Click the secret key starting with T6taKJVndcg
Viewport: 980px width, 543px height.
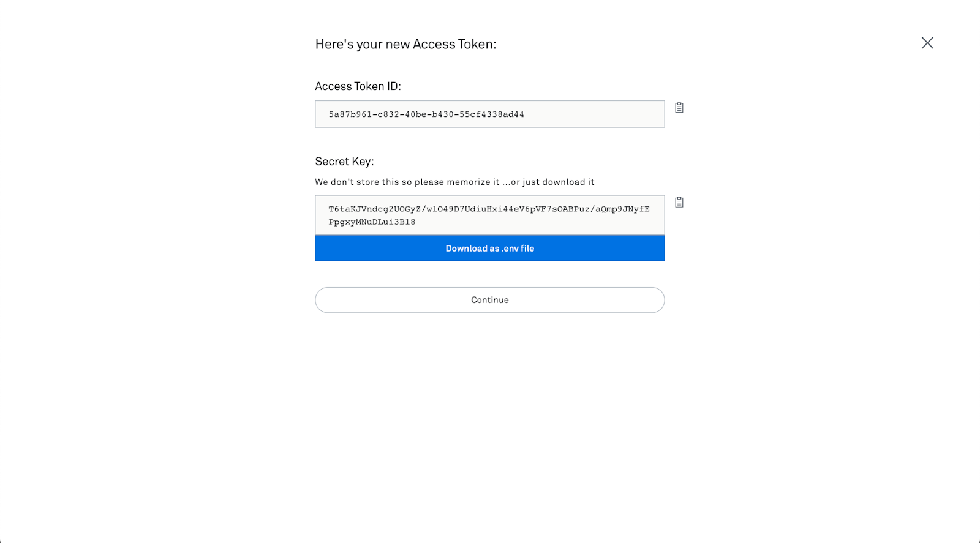click(x=488, y=209)
